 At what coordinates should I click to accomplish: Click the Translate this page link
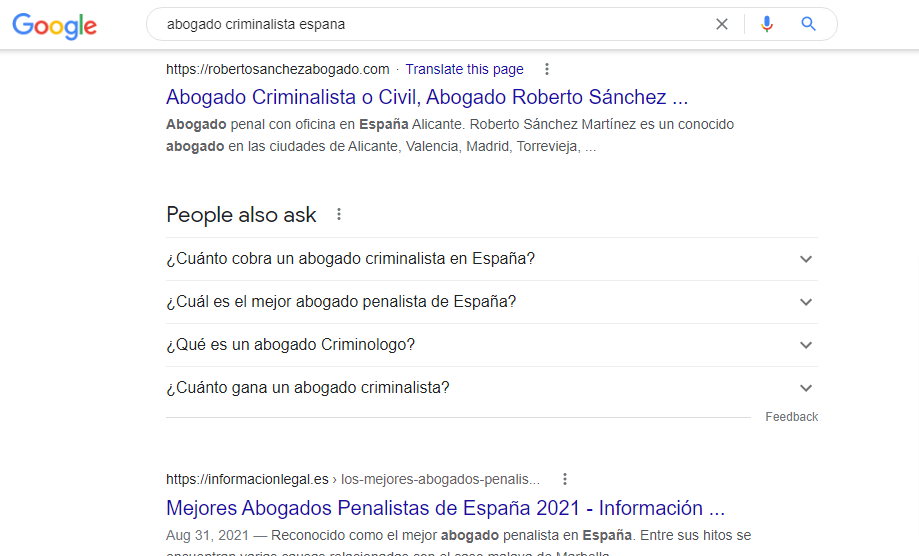click(x=464, y=69)
